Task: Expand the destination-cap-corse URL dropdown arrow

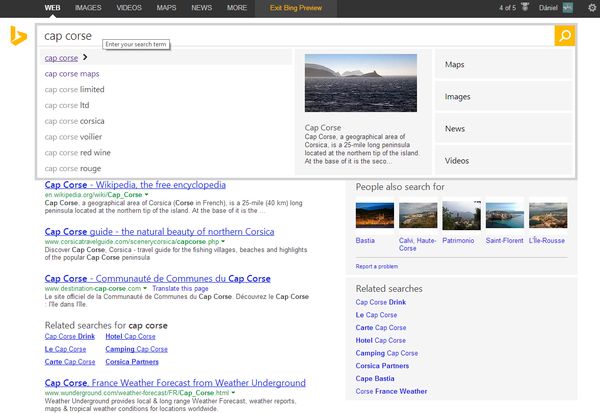Action: click(145, 288)
